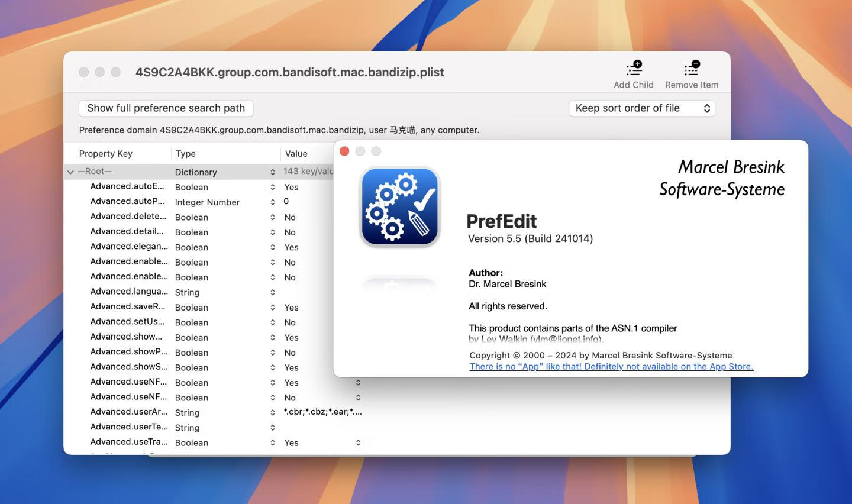Select the Advanced.autoE... key
This screenshot has width=852, height=504.
click(127, 186)
